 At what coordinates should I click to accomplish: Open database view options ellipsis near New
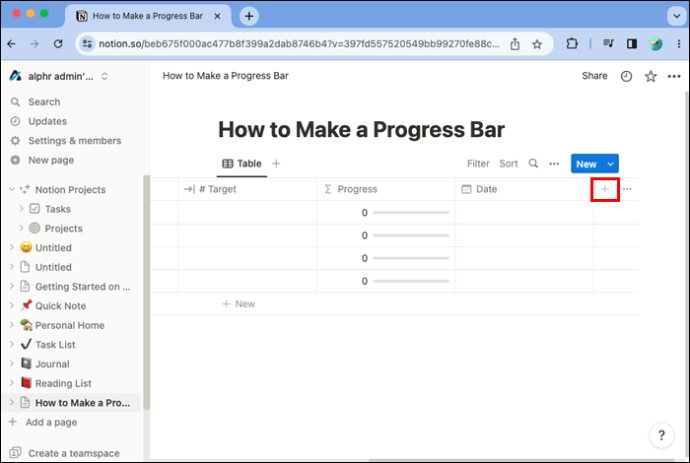(554, 164)
